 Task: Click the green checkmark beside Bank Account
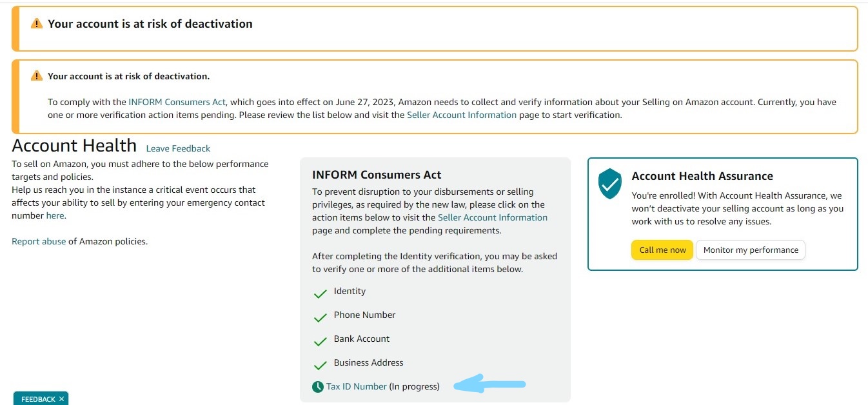point(320,342)
